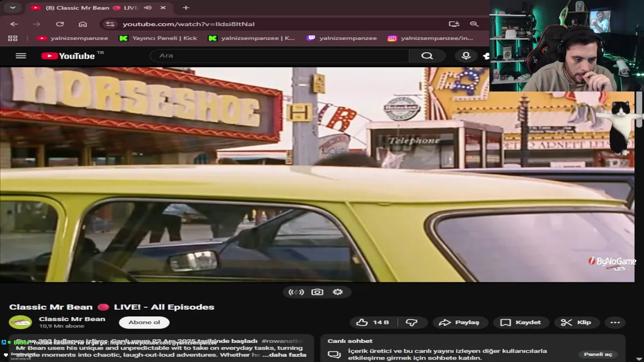644x362 pixels.
Task: Mute the tab using speaker icon
Action: pyautogui.click(x=147, y=8)
